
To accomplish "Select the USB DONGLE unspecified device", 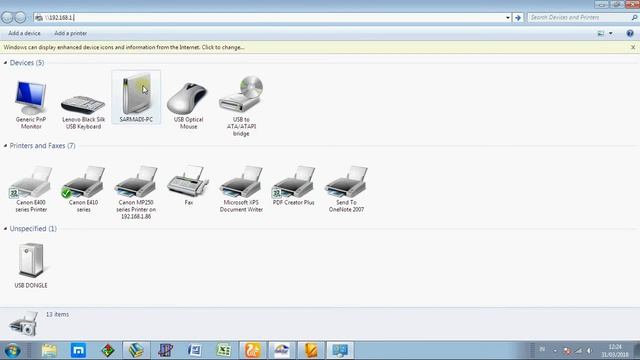I will coord(31,265).
